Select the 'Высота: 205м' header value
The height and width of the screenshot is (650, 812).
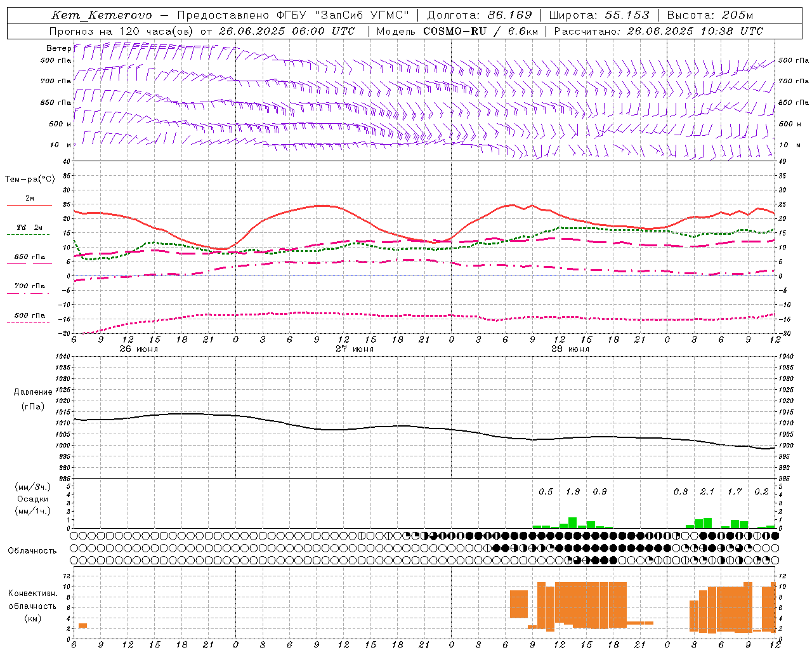[710, 15]
